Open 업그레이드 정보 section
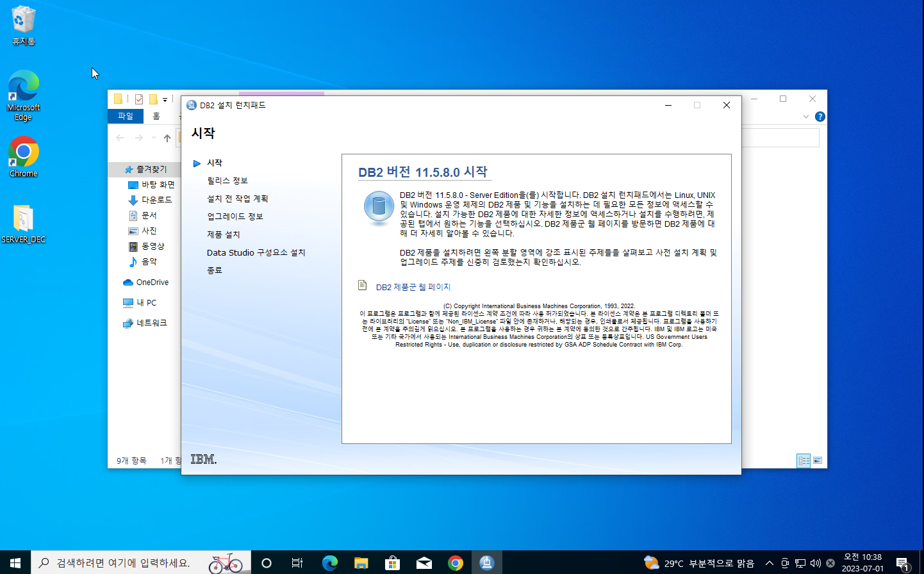The image size is (924, 574). 235,217
